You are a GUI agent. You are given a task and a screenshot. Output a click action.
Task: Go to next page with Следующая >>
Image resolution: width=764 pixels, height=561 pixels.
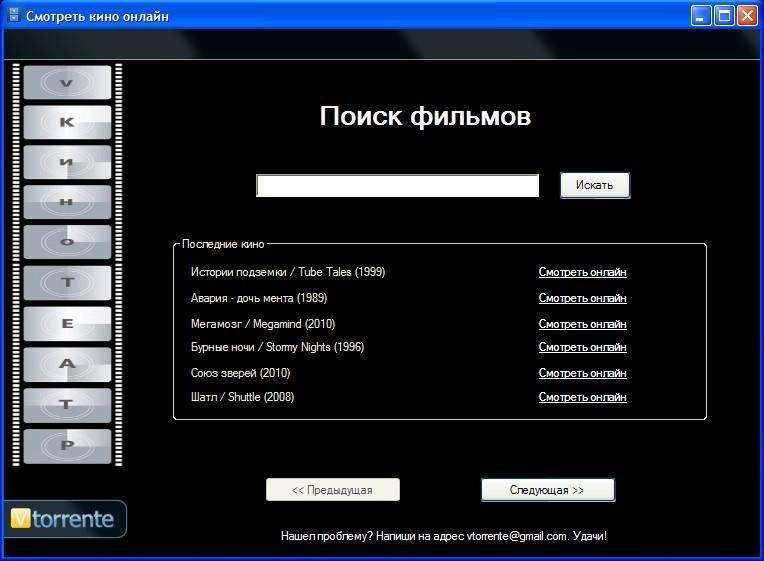tap(547, 490)
